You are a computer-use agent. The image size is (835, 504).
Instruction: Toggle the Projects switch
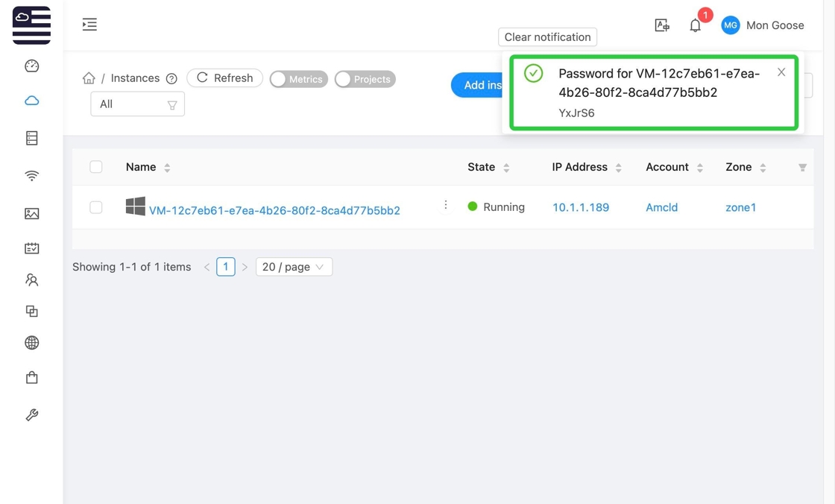pyautogui.click(x=365, y=79)
